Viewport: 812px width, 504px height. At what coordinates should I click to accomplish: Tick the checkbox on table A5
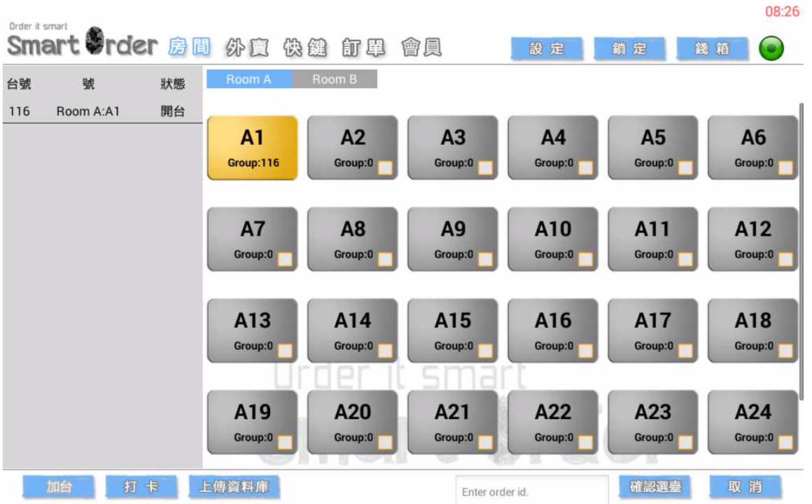tap(685, 168)
